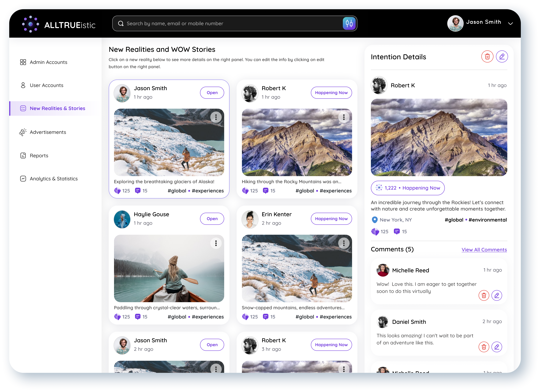Viewport: 540px width, 392px height.
Task: Edit Daniel Smith's comment
Action: (x=497, y=347)
